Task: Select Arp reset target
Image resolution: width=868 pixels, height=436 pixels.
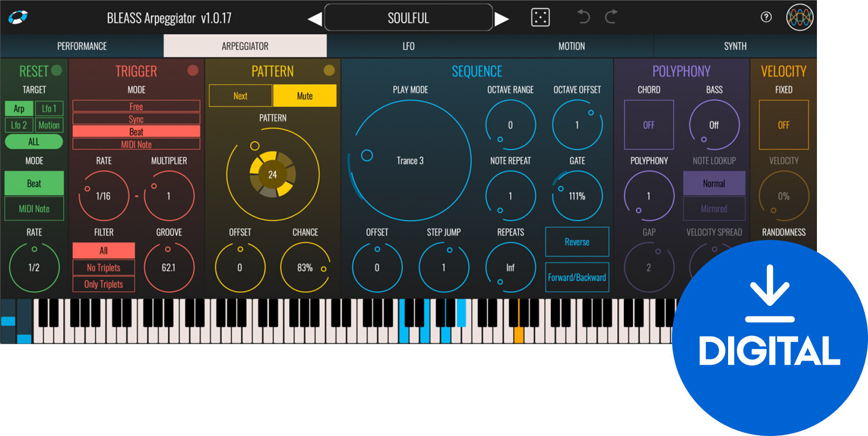Action: tap(19, 109)
